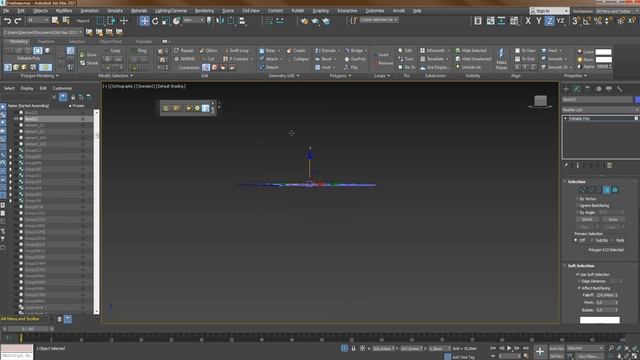Image resolution: width=640 pixels, height=360 pixels.
Task: Toggle the angle snap tool
Action: click(x=587, y=21)
